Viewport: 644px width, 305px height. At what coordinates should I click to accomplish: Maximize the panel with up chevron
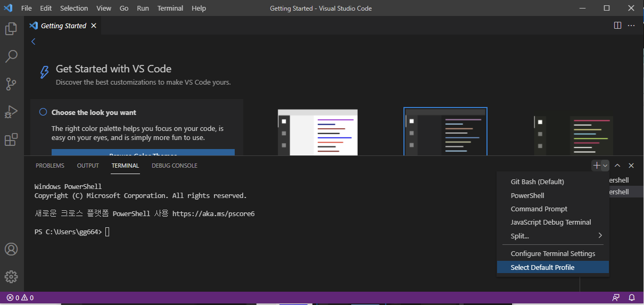617,166
